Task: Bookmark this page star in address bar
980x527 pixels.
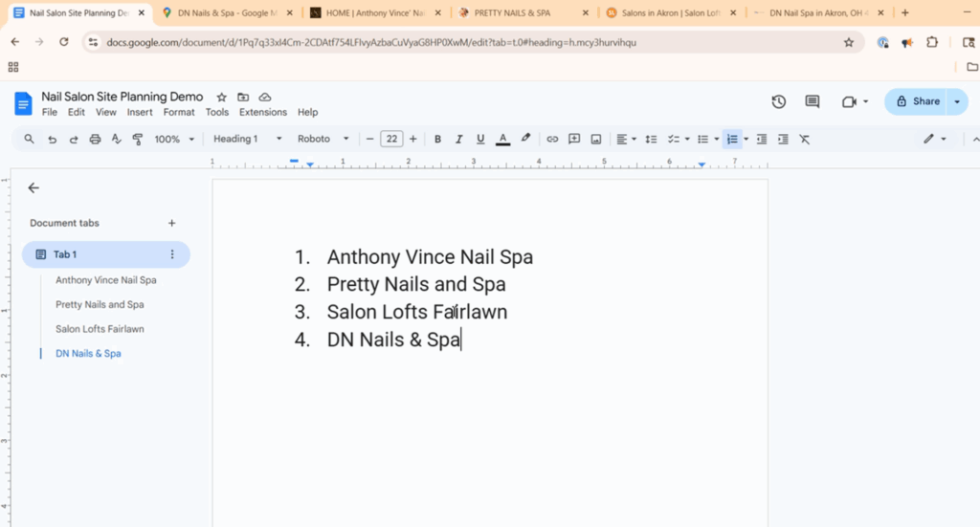Action: 848,42
